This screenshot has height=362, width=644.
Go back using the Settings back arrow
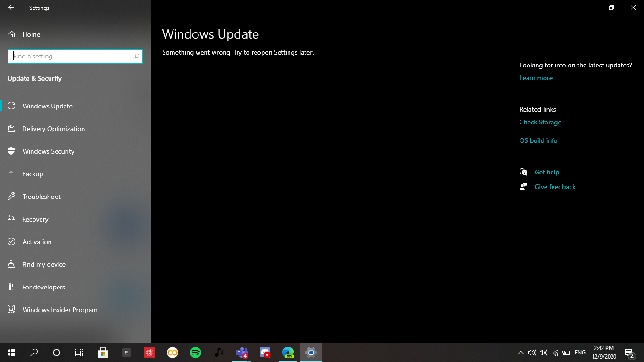pos(11,8)
